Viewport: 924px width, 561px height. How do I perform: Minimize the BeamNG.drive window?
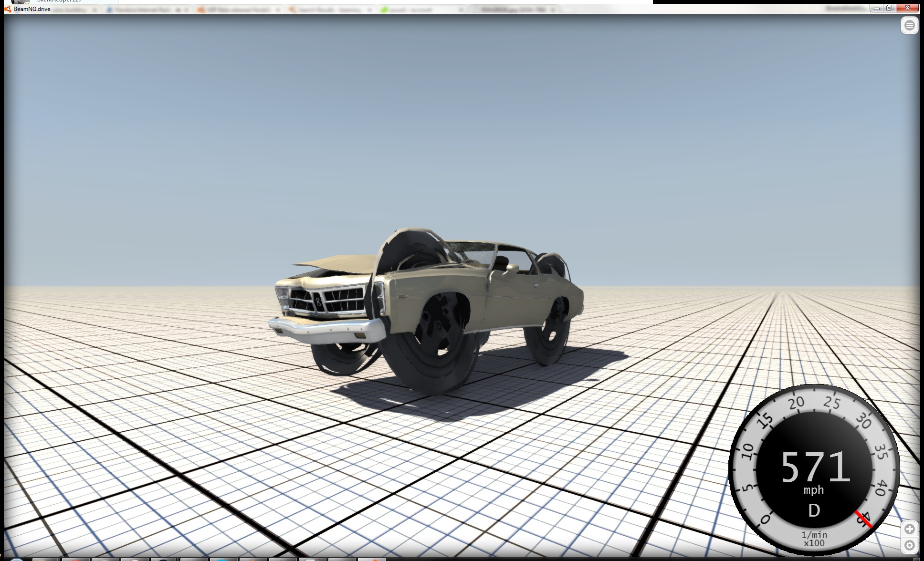pos(877,8)
